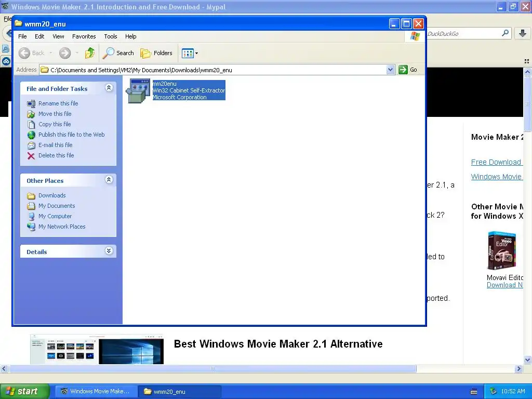Open the Address bar dropdown arrow
Image resolution: width=532 pixels, height=399 pixels.
click(x=390, y=70)
